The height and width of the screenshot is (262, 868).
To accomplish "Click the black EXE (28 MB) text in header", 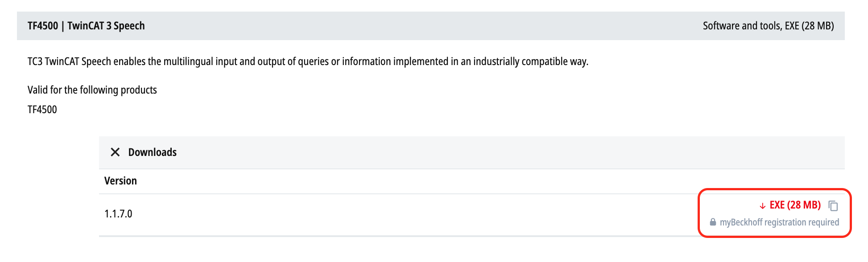I will (809, 26).
